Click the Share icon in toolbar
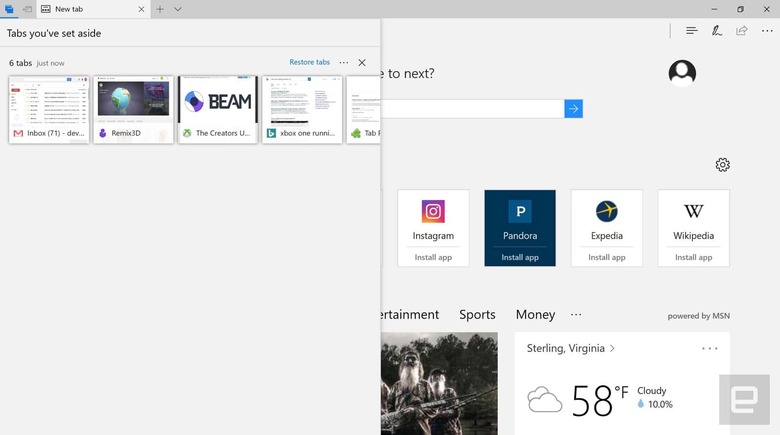Viewport: 780px width, 435px height. 742,31
